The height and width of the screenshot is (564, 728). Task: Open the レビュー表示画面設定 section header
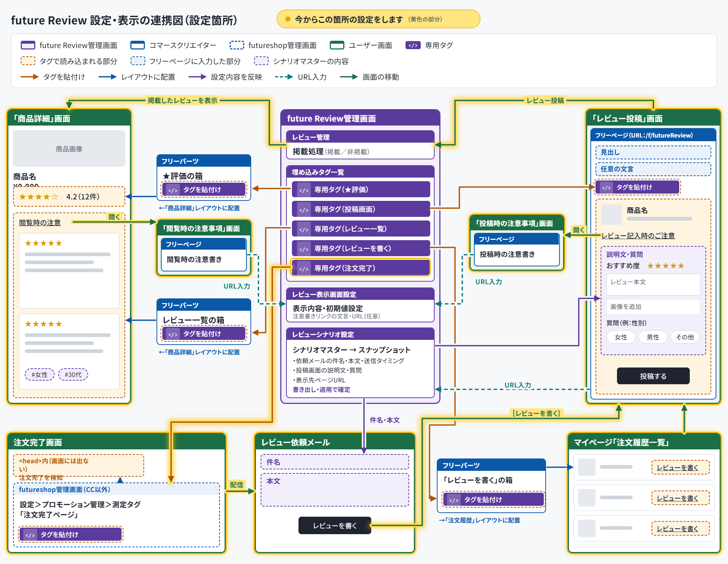click(x=360, y=294)
